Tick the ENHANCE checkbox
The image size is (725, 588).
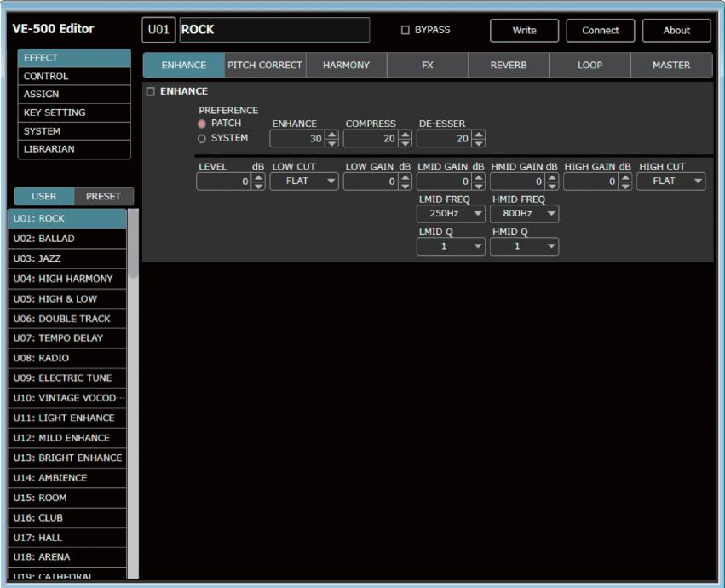click(x=150, y=91)
